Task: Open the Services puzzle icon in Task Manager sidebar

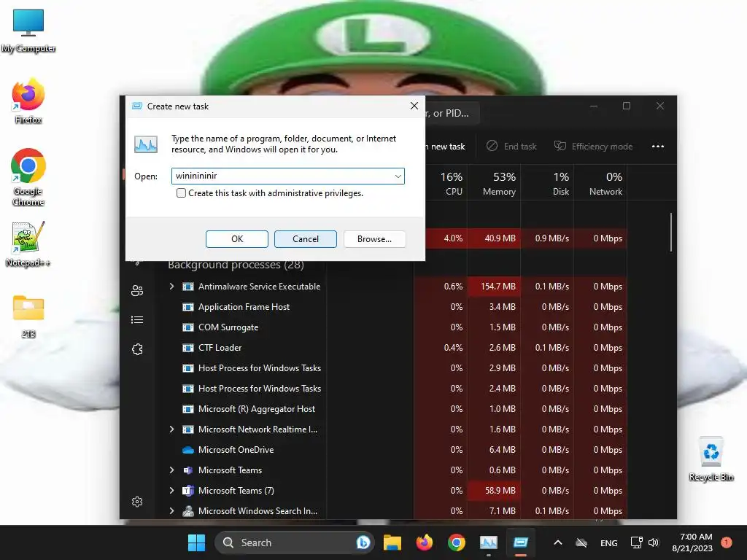Action: [x=137, y=349]
